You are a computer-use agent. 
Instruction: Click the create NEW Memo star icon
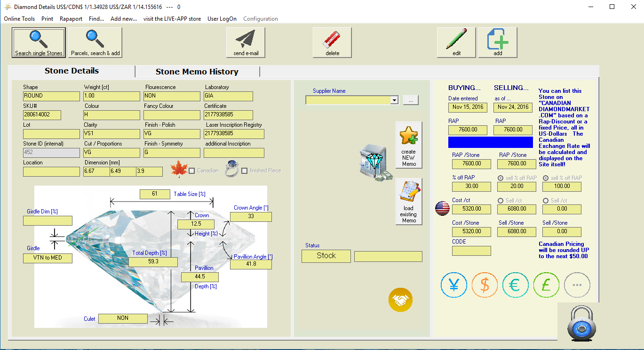[x=409, y=145]
